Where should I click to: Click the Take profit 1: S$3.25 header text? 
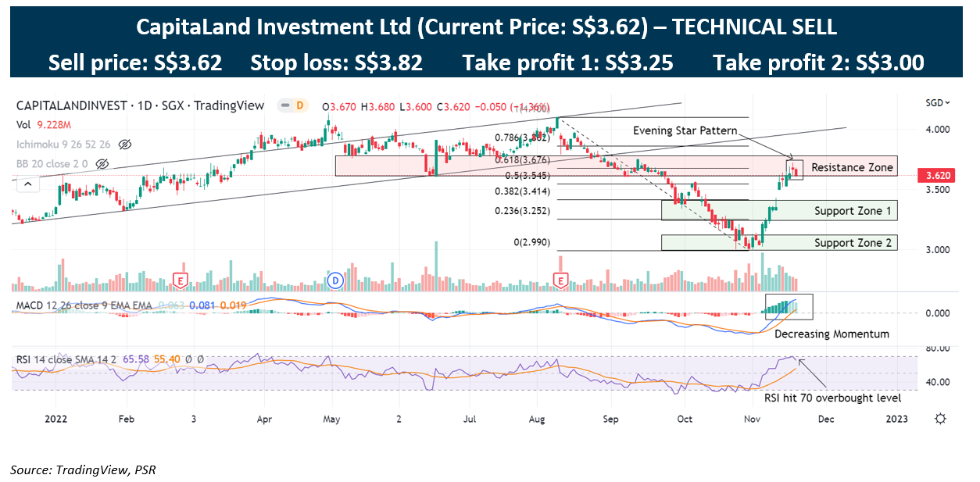coord(567,62)
